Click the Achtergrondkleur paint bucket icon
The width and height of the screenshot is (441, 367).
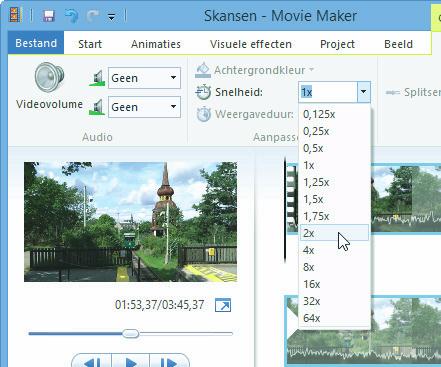pos(203,70)
